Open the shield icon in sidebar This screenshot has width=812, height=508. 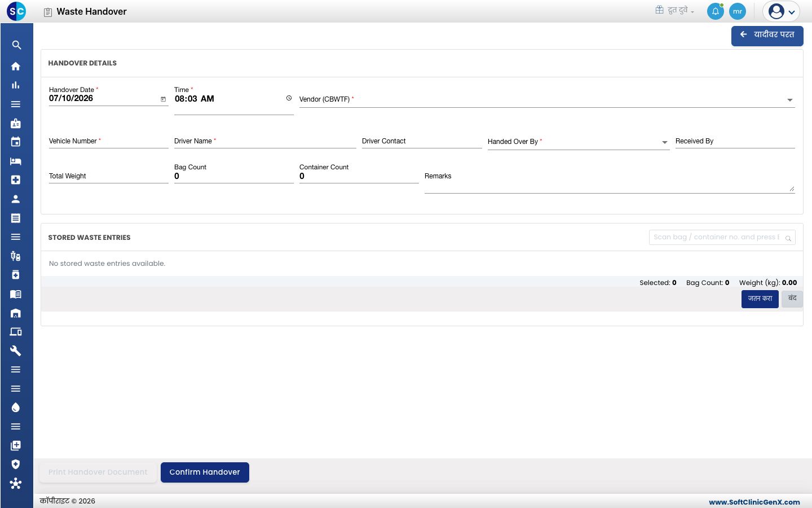tap(16, 464)
